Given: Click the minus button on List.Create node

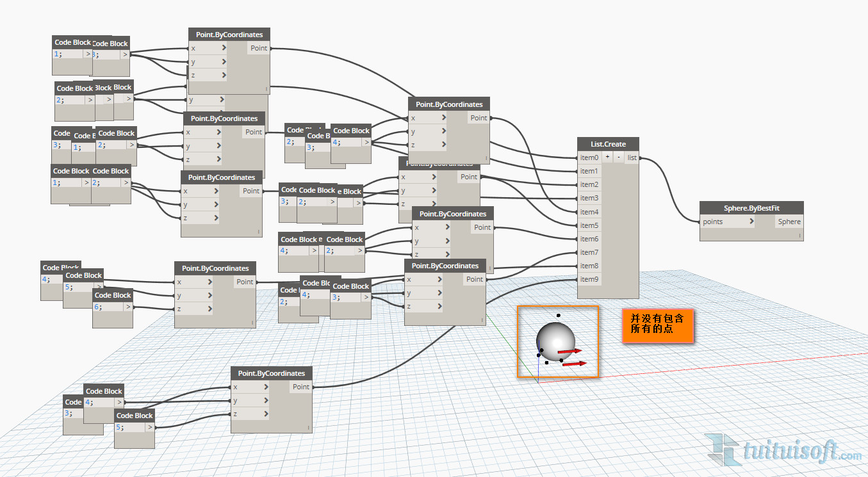Looking at the screenshot, I should coord(618,158).
